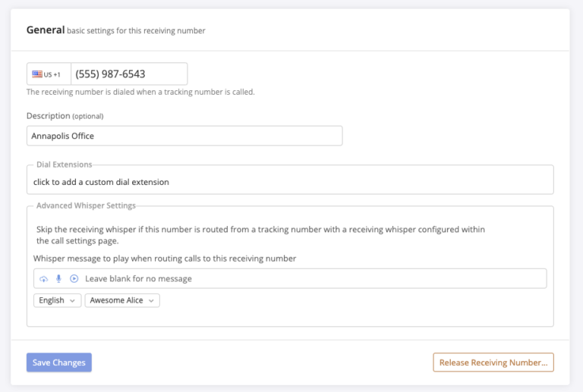Viewport: 583px width, 392px height.
Task: Focus the Description field containing Annapolis Office
Action: pos(184,136)
